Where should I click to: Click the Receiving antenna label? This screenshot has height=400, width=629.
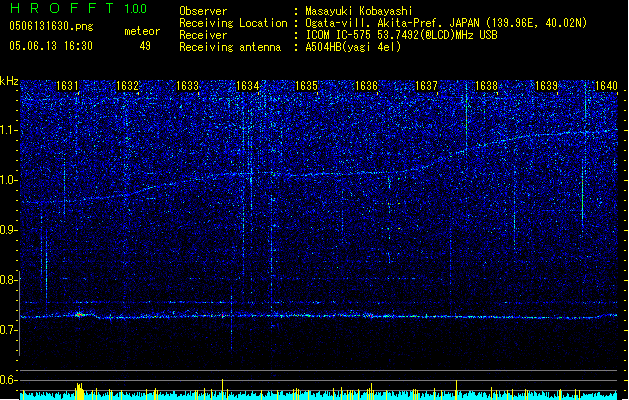pyautogui.click(x=230, y=47)
